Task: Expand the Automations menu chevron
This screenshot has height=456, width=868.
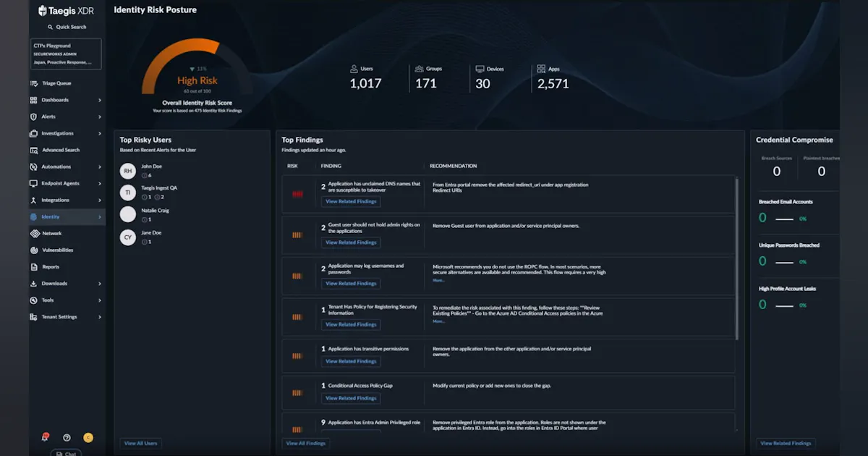Action: click(x=100, y=166)
